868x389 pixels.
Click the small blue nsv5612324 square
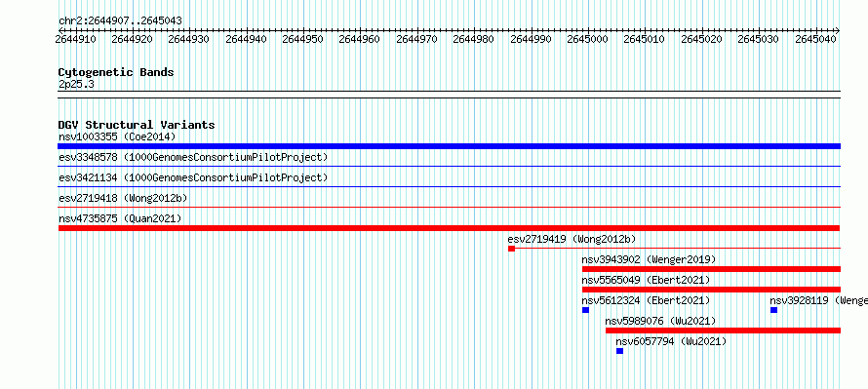click(586, 310)
